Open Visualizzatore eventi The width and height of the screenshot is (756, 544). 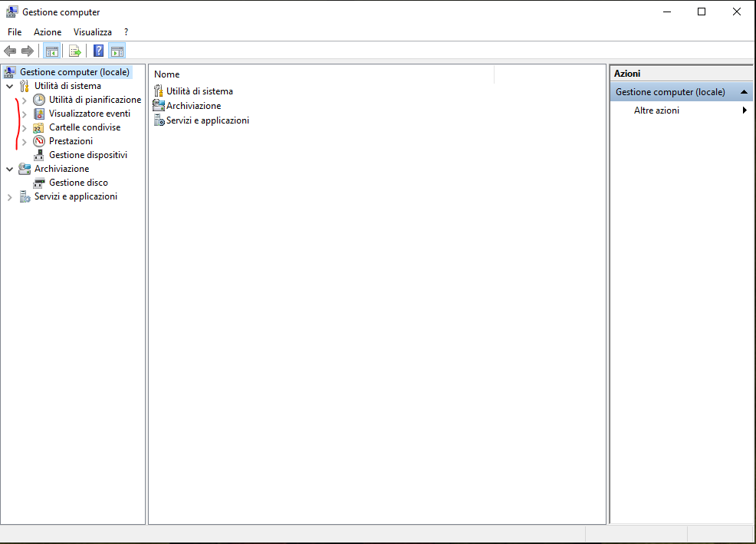click(90, 113)
